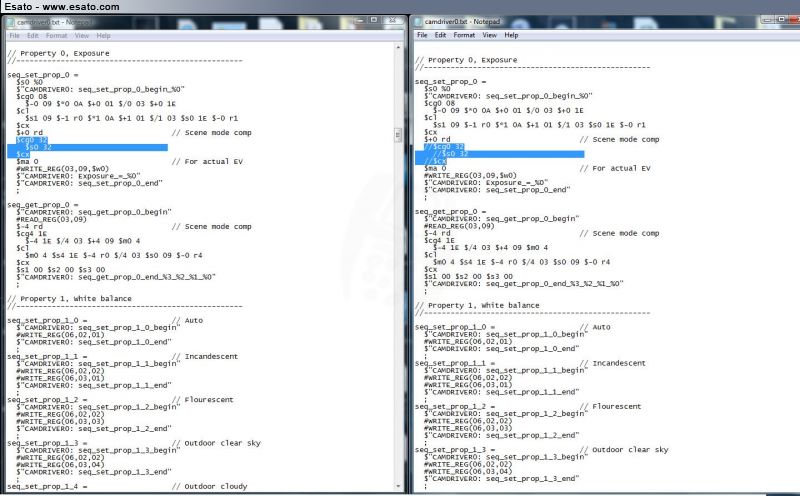Click '// Flourescent' comment in left window
Viewport: 800px width, 496px height.
click(203, 400)
